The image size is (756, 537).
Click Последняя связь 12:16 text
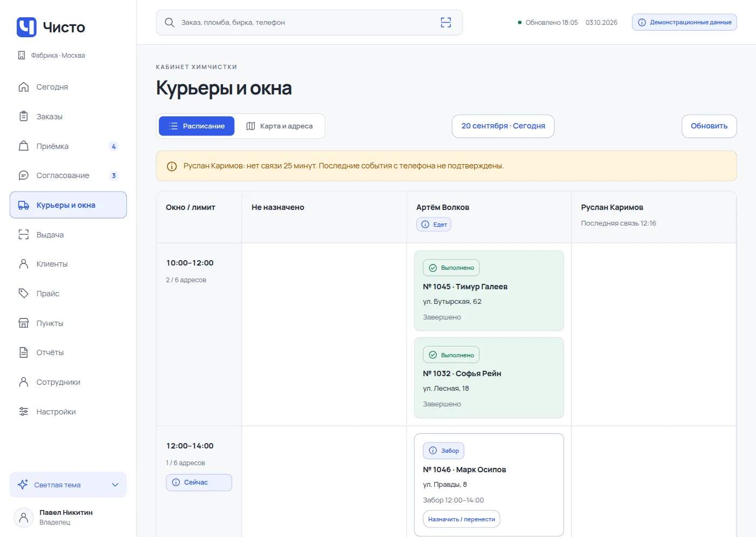pos(618,223)
